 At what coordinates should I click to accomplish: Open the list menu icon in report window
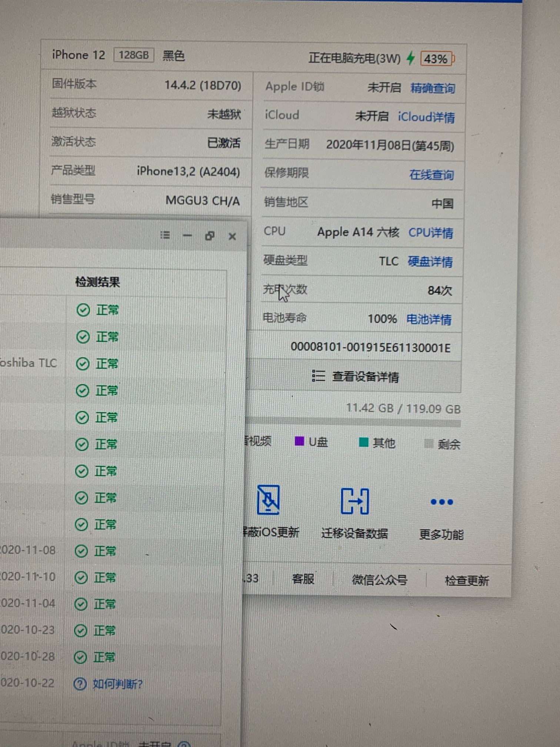165,235
